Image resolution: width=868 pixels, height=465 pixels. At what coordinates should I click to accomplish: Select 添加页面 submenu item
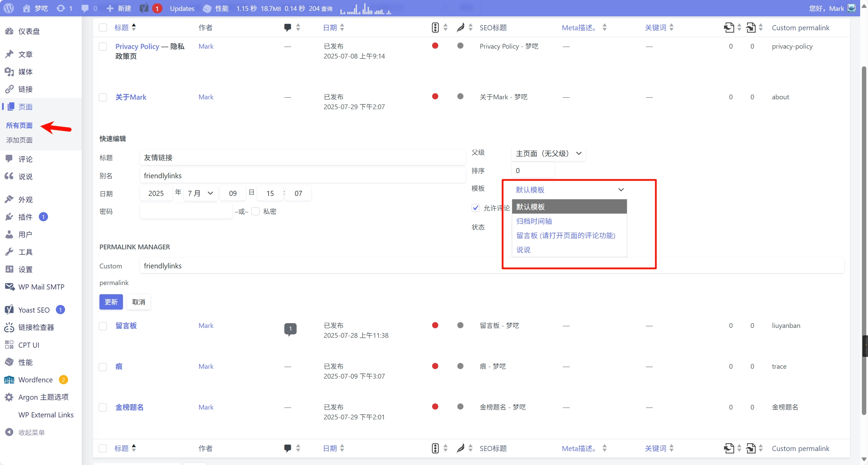[x=19, y=140]
